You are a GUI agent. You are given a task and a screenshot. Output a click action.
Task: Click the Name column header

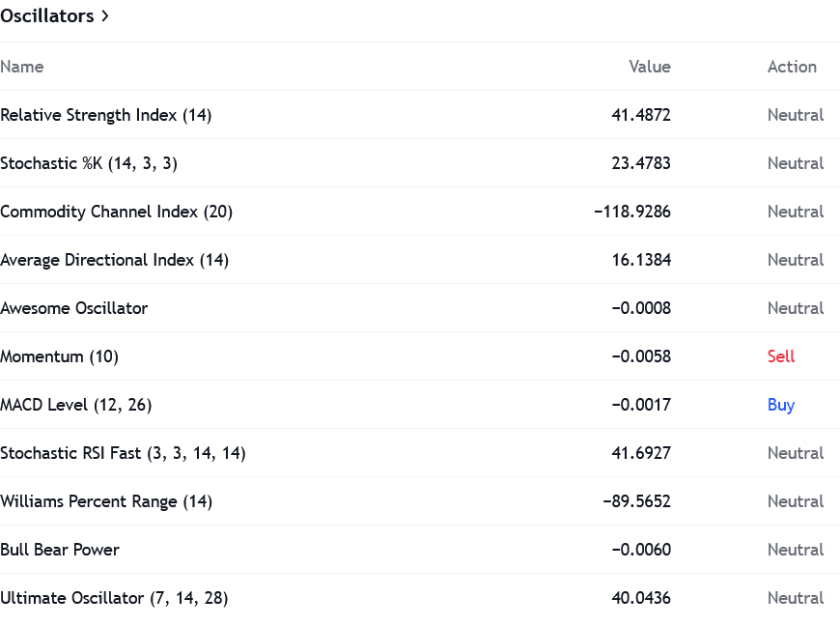pos(22,67)
